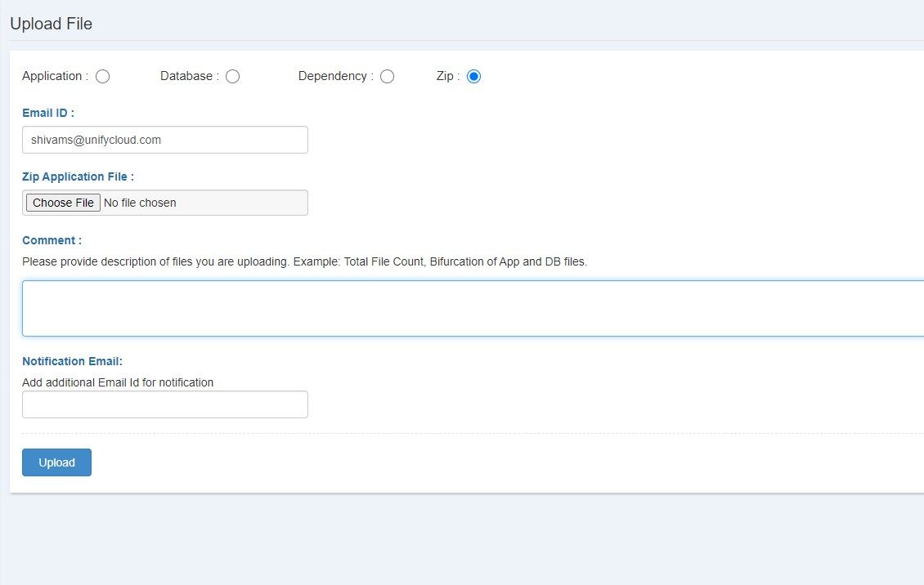This screenshot has height=585, width=924.
Task: Click the Email ID input field
Action: 165,140
